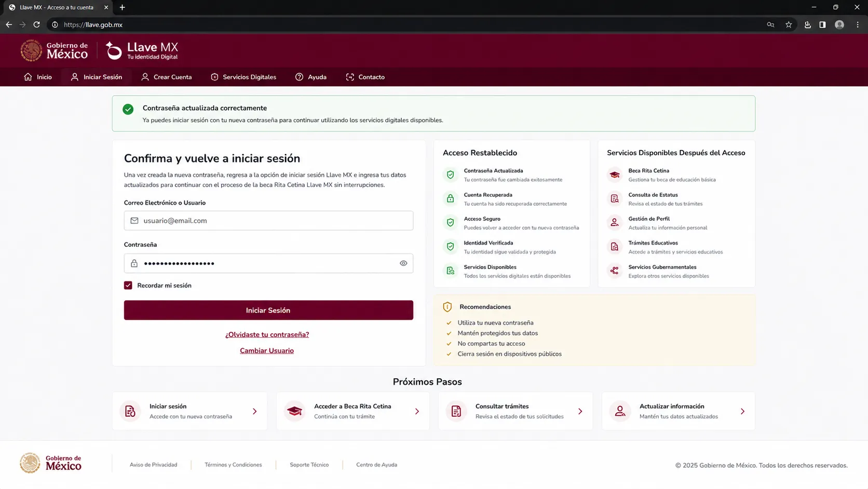Expand the Consultar trámites chevron

580,411
